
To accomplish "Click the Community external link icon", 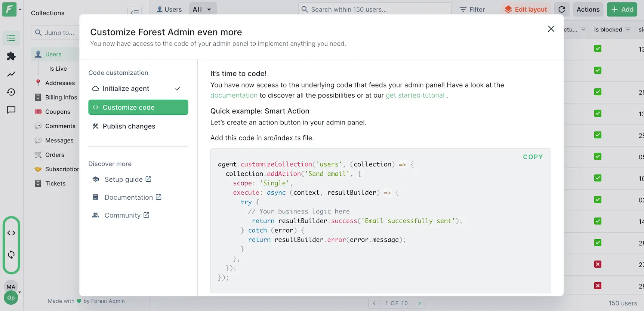I will pyautogui.click(x=146, y=215).
